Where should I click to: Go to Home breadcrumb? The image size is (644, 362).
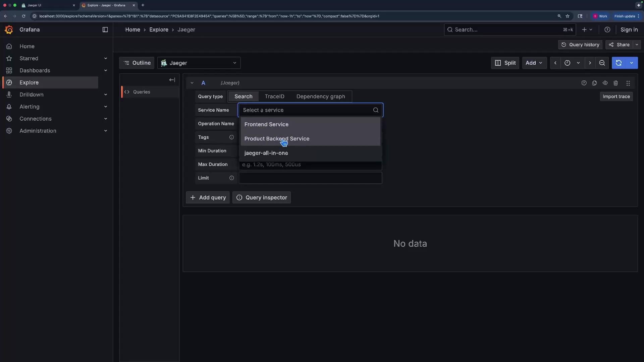tap(132, 29)
